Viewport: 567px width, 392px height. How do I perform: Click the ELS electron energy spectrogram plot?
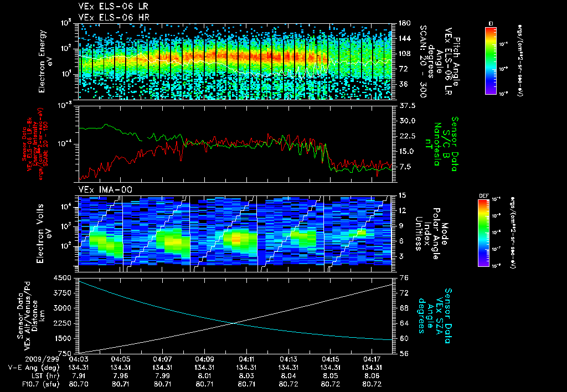click(x=235, y=61)
